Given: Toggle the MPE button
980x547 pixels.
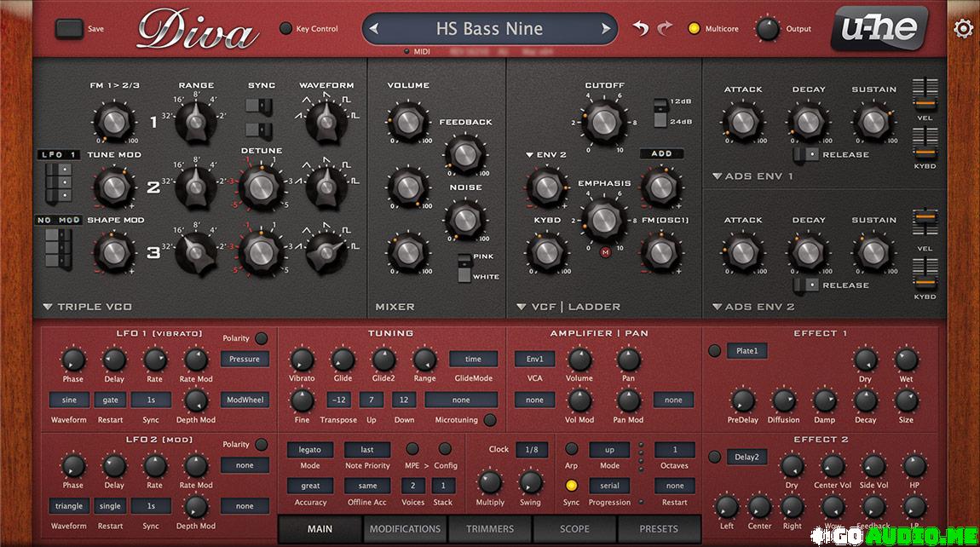Looking at the screenshot, I should click(412, 449).
